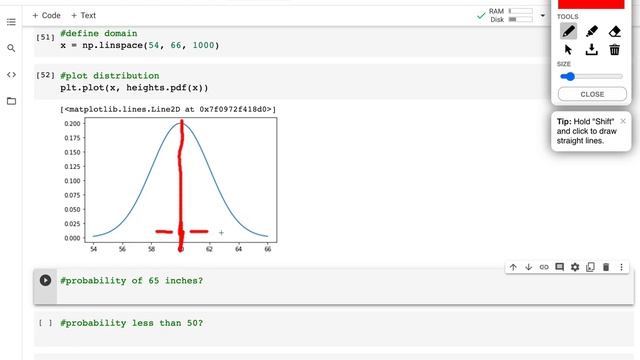Select the pencil drawing tool
The image size is (640, 360).
(568, 31)
